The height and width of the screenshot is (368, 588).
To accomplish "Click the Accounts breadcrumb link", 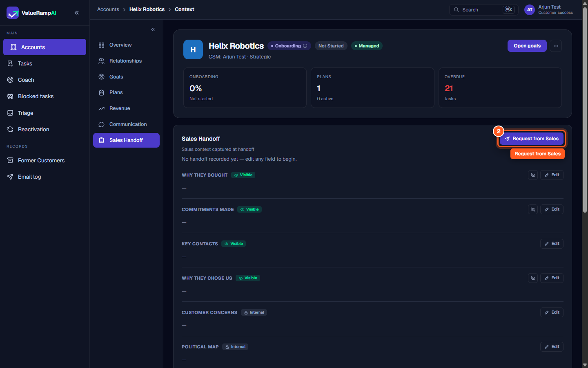I will pos(108,9).
